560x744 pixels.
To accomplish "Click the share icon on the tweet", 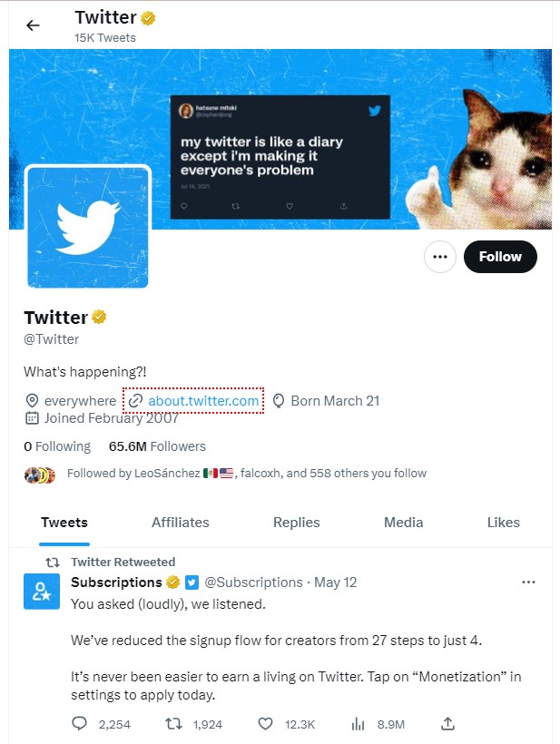I will (447, 724).
